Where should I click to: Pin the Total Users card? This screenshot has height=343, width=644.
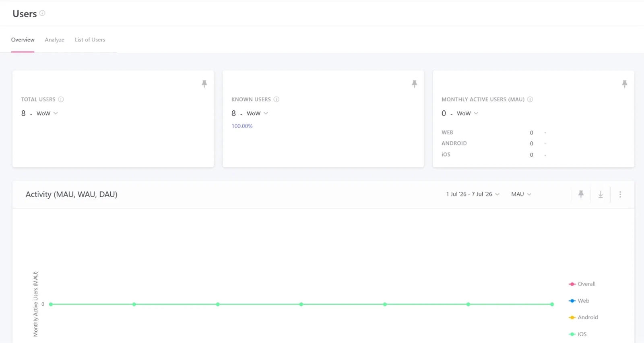point(204,84)
